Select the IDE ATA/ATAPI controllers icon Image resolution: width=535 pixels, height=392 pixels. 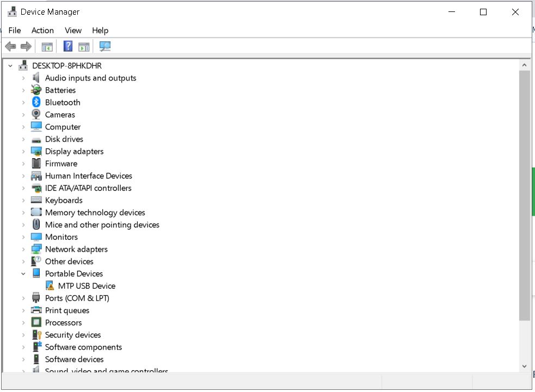[36, 188]
